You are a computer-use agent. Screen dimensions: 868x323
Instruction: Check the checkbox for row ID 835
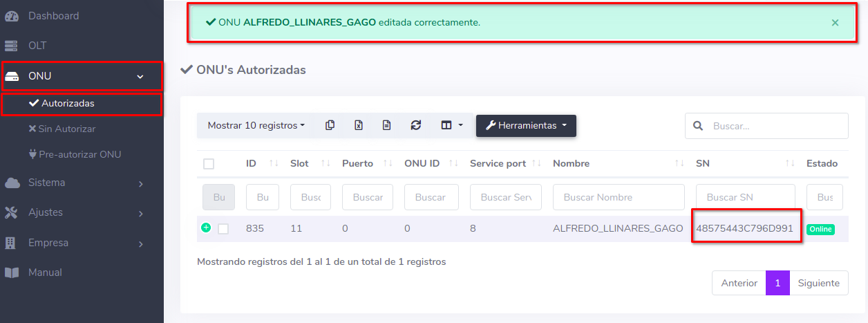[x=223, y=229]
